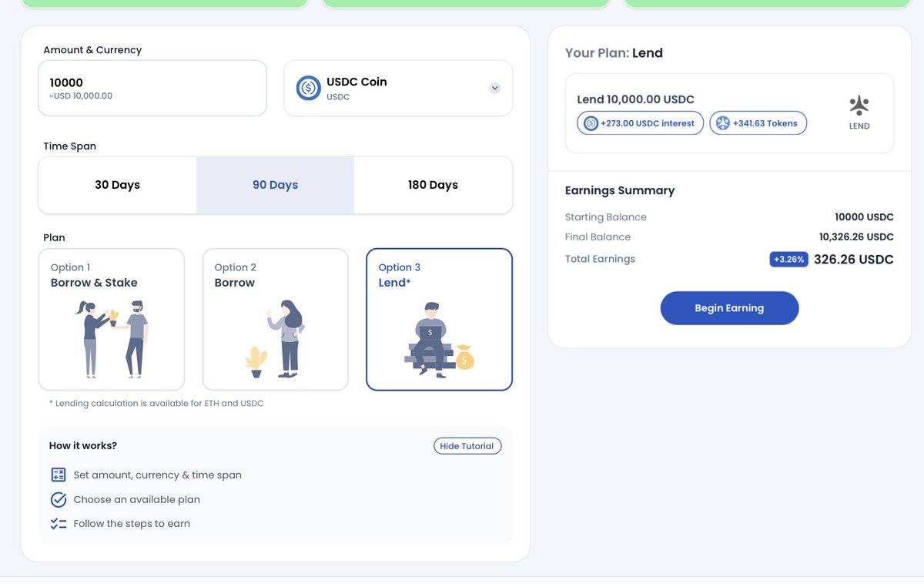This screenshot has height=584, width=924.
Task: Choose Option 3 Lend plan
Action: coord(440,320)
